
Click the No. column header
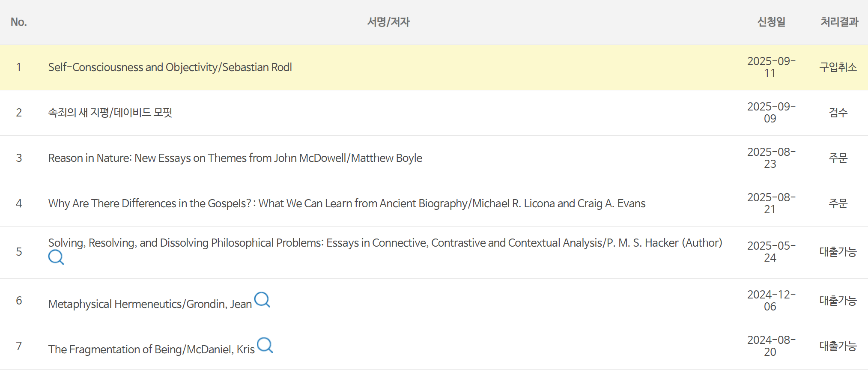(19, 22)
